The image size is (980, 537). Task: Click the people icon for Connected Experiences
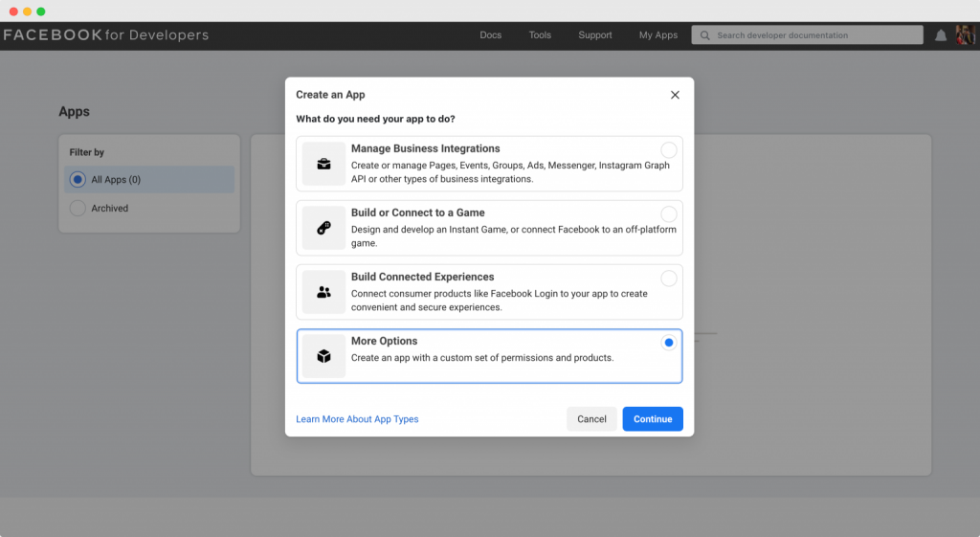click(x=323, y=292)
